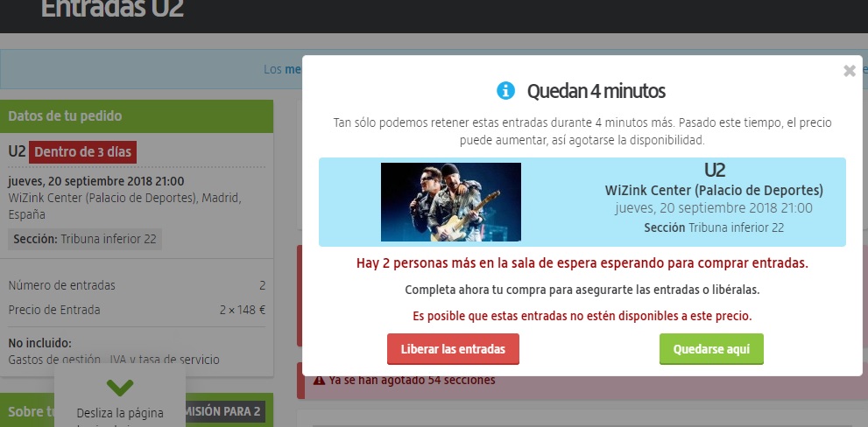
Task: Click jueves, 20 septiembre 2018 date in order panel
Action: tap(96, 181)
